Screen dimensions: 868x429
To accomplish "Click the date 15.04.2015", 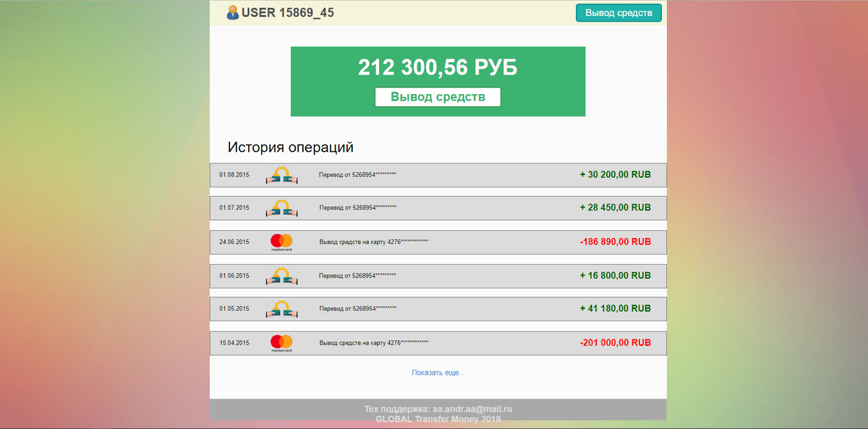I will point(234,343).
